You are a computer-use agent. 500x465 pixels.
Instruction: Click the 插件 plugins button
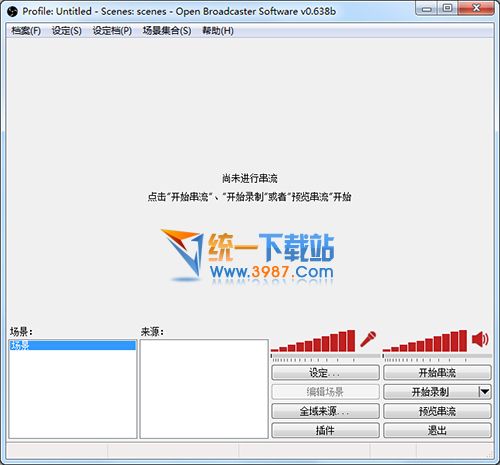tap(325, 430)
